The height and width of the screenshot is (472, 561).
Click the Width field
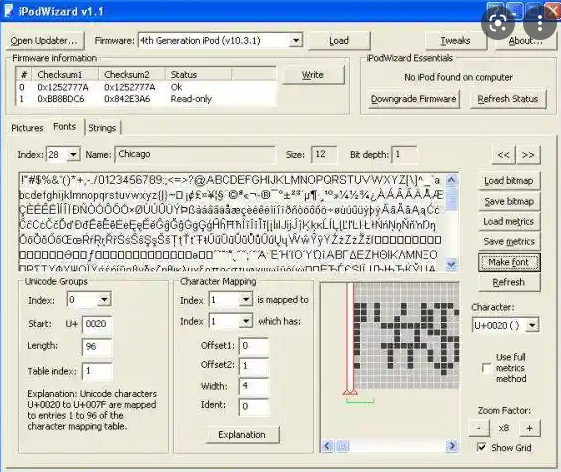[254, 386]
